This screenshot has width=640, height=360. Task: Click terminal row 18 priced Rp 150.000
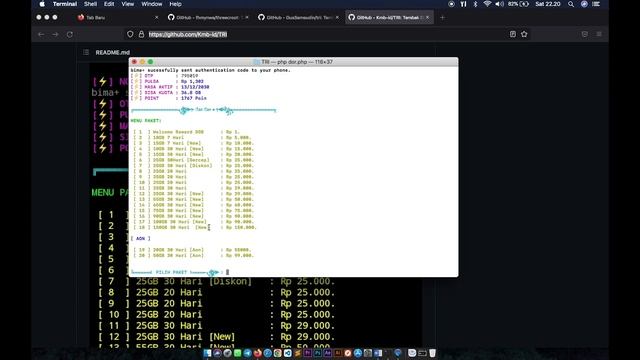(195, 227)
